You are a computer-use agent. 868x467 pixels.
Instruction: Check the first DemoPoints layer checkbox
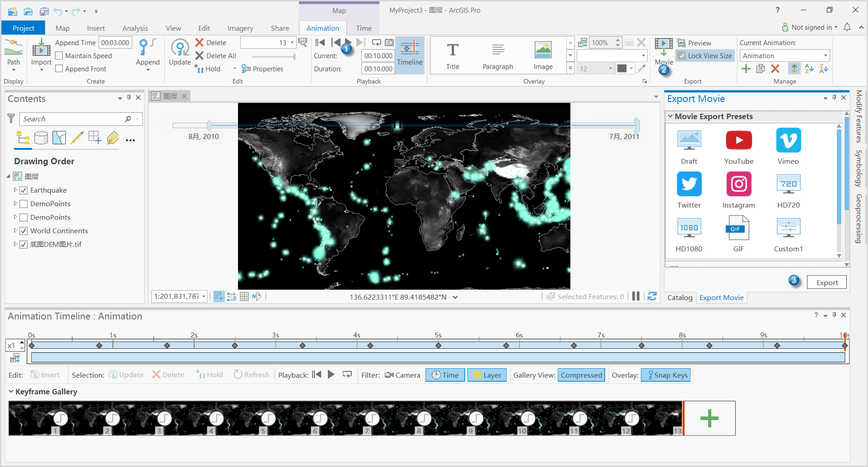(23, 203)
